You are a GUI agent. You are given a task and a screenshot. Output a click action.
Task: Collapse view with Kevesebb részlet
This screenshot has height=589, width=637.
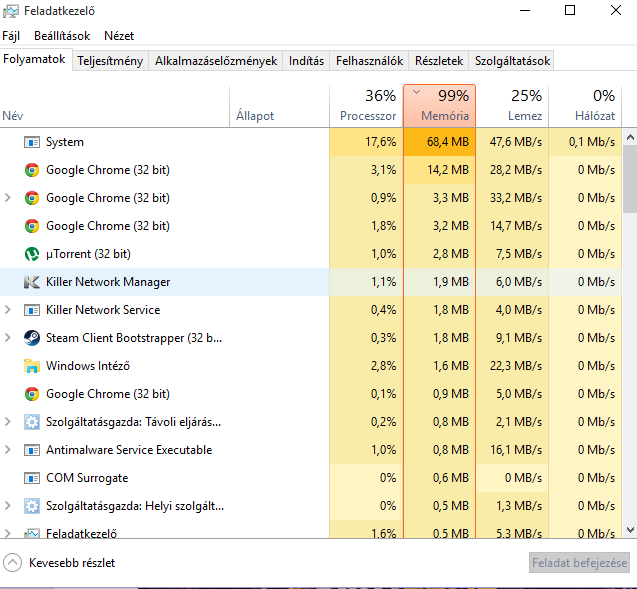60,563
